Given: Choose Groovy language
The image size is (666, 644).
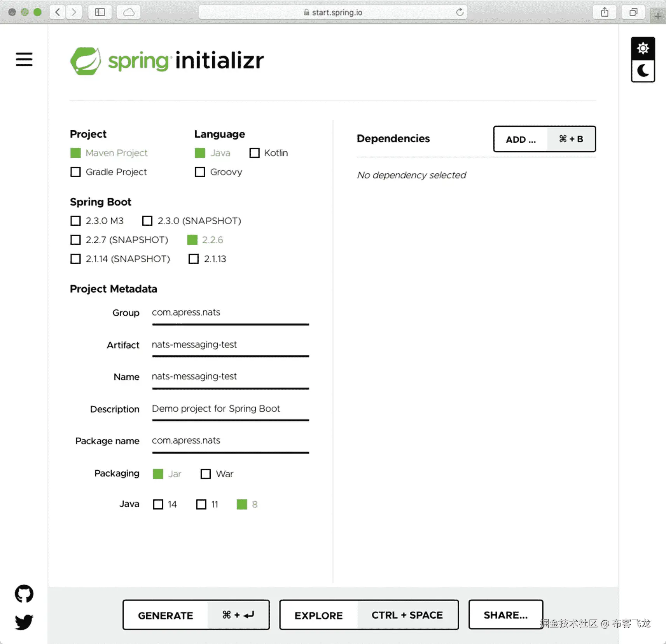Looking at the screenshot, I should click(x=219, y=172).
